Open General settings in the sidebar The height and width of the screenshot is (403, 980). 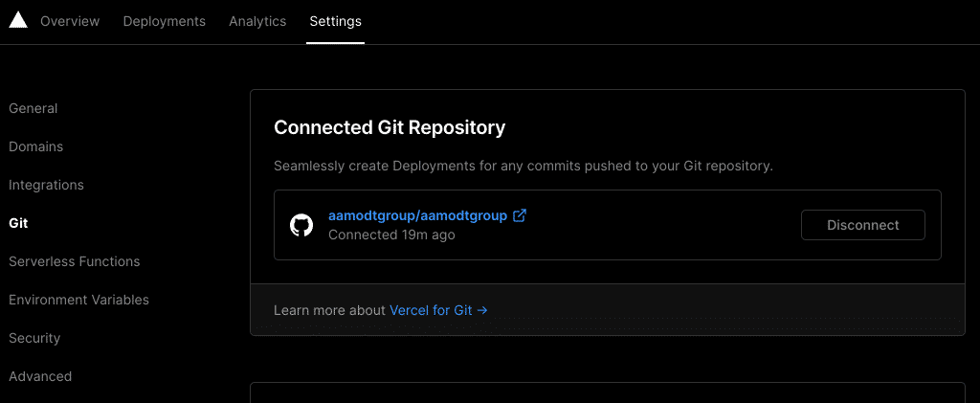pos(33,108)
